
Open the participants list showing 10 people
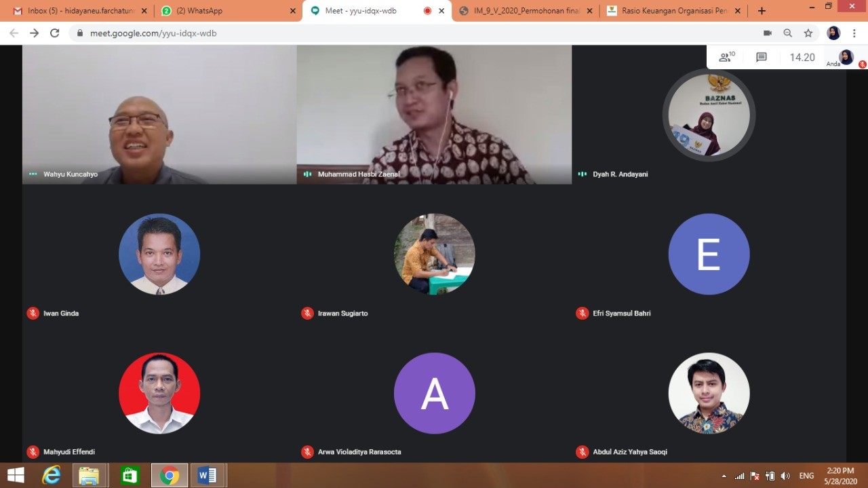click(727, 58)
